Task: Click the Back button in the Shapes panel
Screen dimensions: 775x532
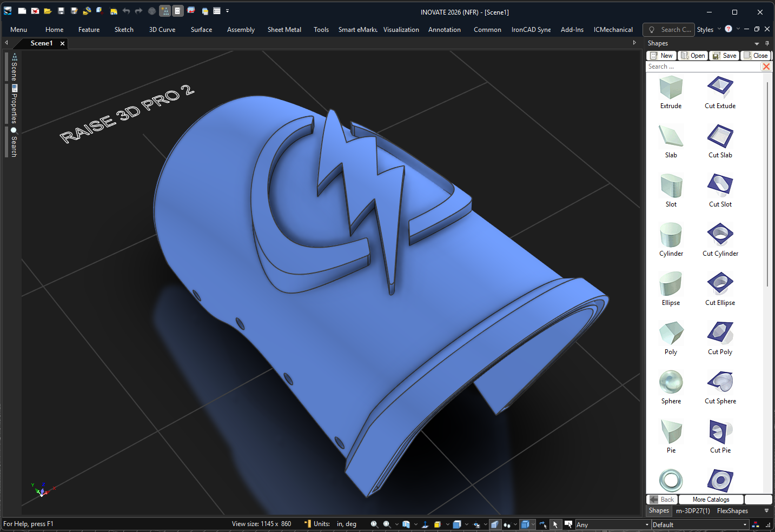Action: (x=662, y=500)
